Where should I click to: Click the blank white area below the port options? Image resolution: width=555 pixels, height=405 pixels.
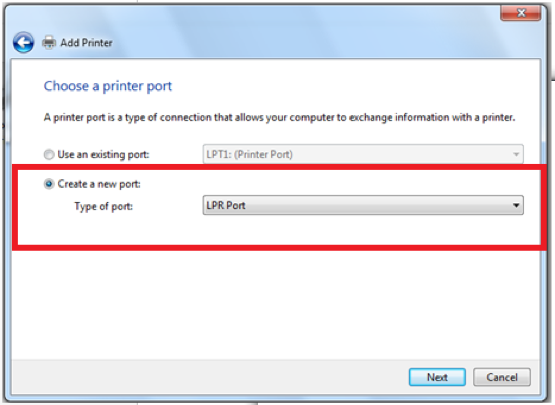pos(276,304)
